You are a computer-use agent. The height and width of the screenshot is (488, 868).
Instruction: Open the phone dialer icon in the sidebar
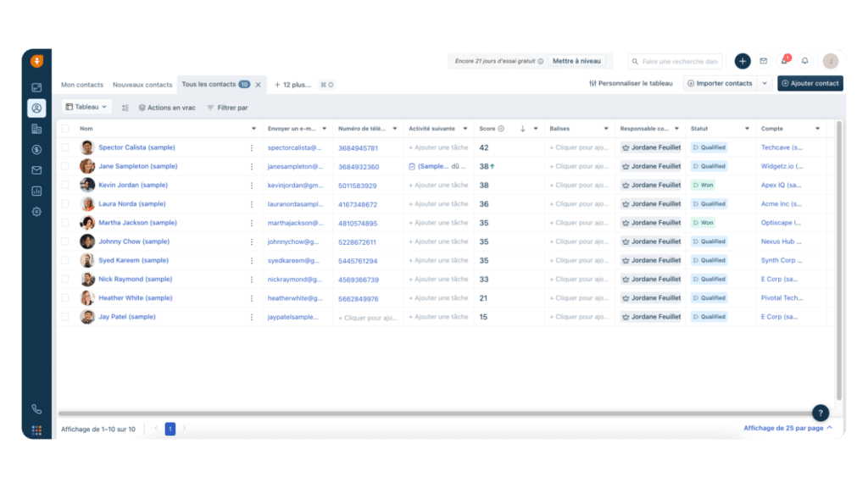pos(36,408)
